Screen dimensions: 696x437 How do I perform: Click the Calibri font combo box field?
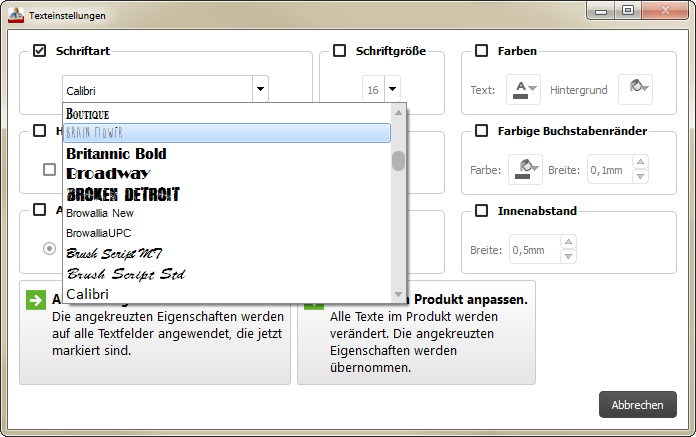(158, 90)
